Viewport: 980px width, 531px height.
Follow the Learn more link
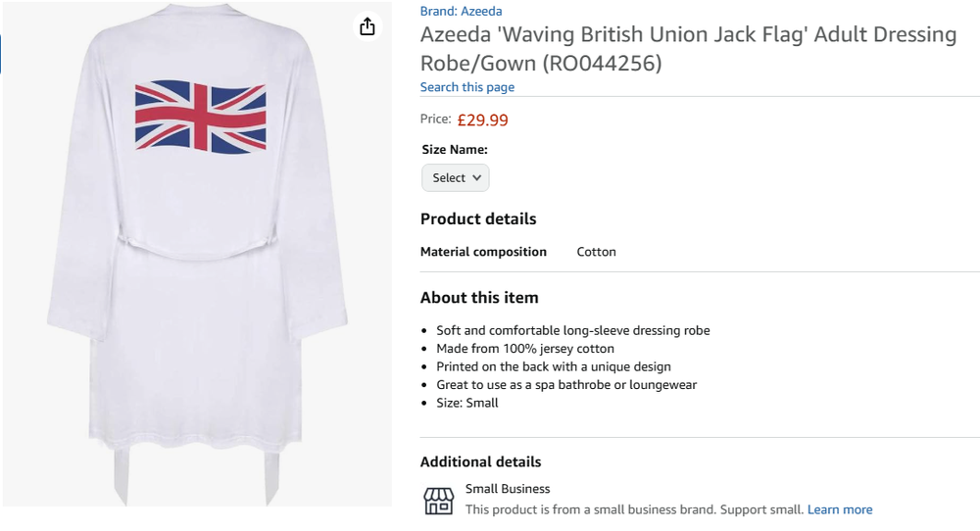click(x=840, y=509)
